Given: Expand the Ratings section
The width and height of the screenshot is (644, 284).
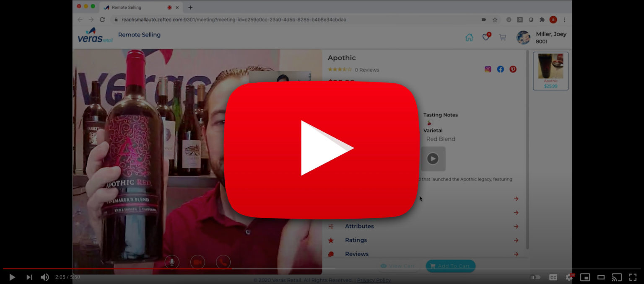Looking at the screenshot, I should [423, 240].
